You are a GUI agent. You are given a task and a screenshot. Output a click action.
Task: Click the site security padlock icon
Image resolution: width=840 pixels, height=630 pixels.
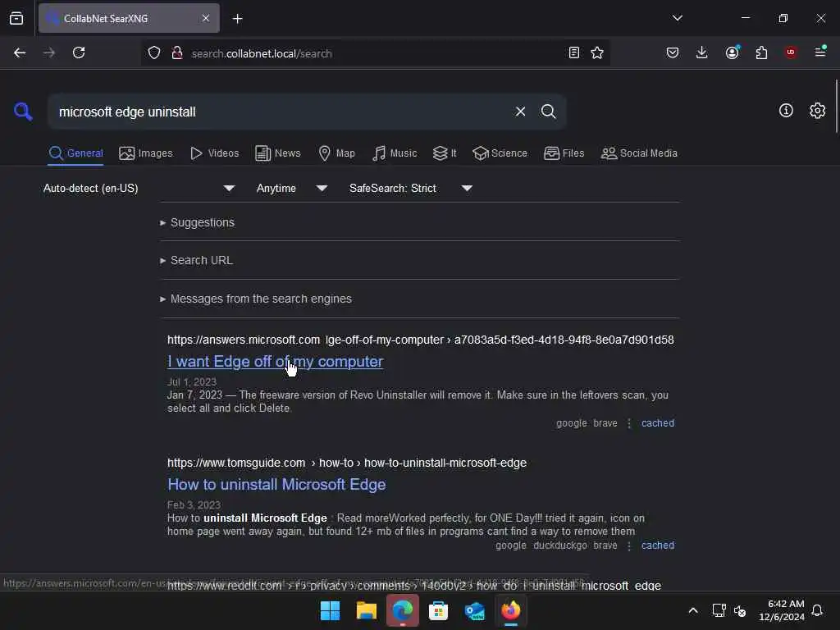coord(177,52)
